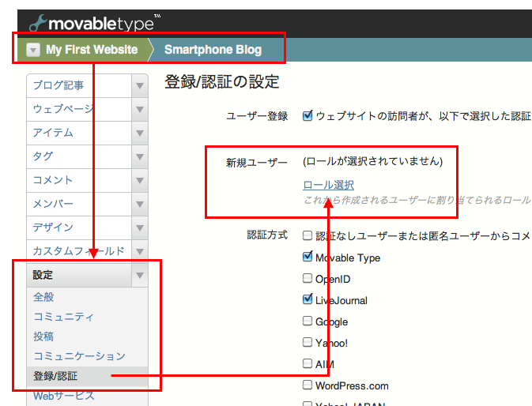Enable the WordPress.com checkbox
This screenshot has height=406, width=532.
point(308,385)
